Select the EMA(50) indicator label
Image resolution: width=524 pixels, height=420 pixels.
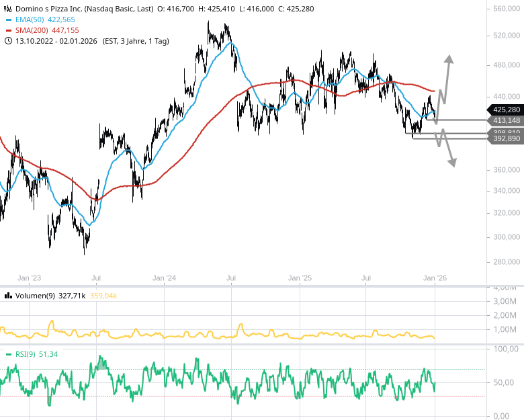(30, 20)
